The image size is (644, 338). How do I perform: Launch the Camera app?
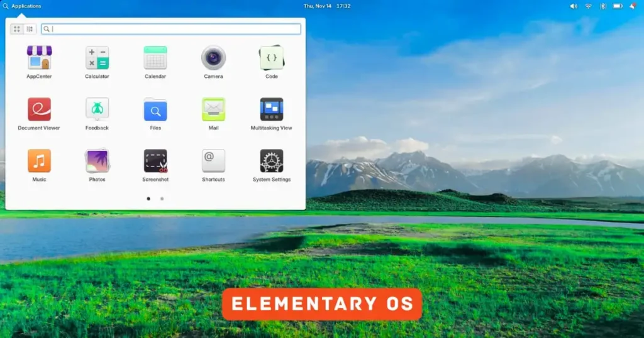click(x=213, y=58)
